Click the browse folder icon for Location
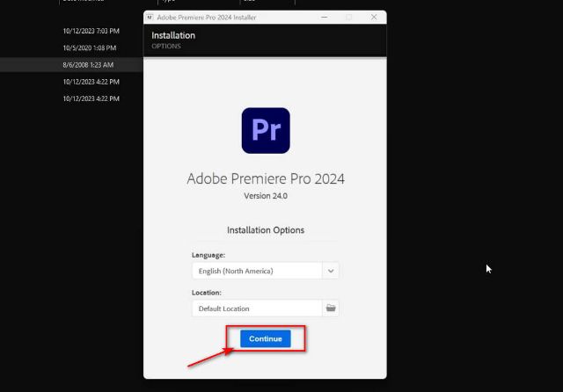The image size is (563, 392). (x=331, y=309)
